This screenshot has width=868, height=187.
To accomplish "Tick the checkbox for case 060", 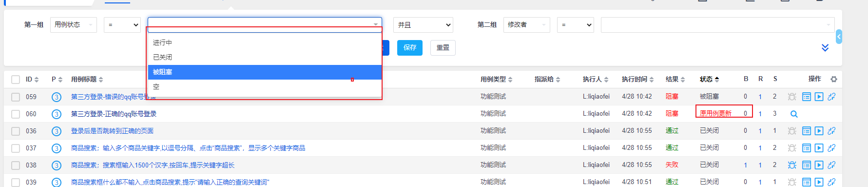I will pyautogui.click(x=16, y=114).
